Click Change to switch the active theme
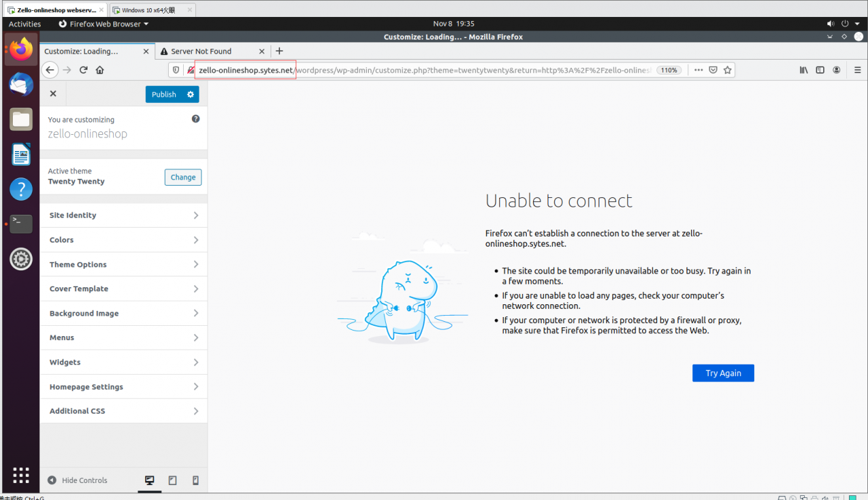 (183, 177)
